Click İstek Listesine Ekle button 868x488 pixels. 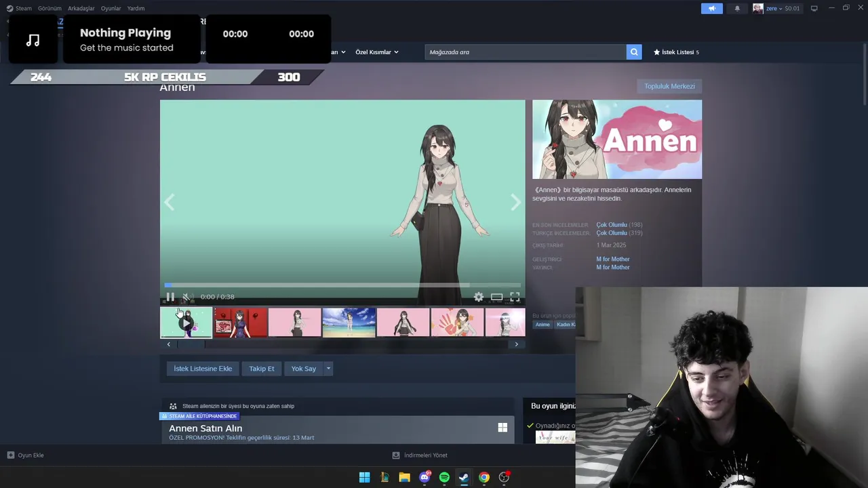[203, 369]
